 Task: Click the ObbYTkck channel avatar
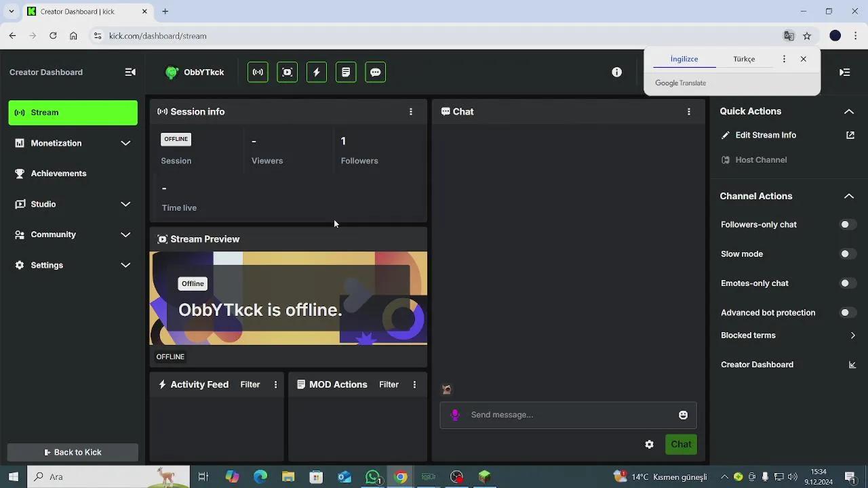point(172,73)
